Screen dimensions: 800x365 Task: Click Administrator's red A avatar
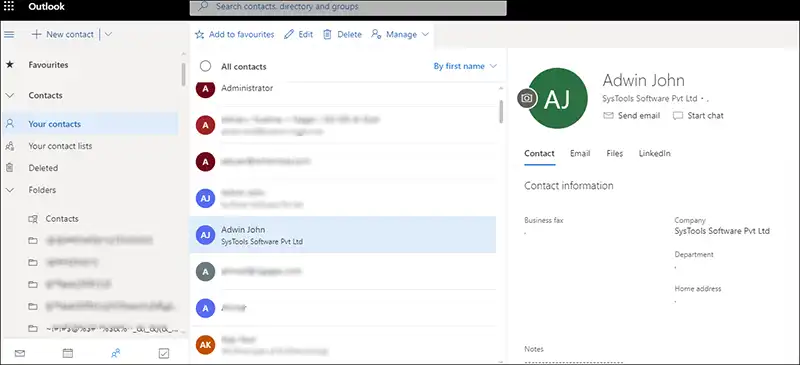[x=205, y=89]
